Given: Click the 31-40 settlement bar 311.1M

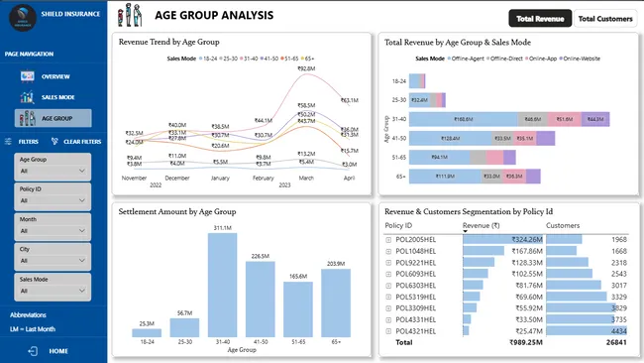Looking at the screenshot, I should [x=222, y=285].
